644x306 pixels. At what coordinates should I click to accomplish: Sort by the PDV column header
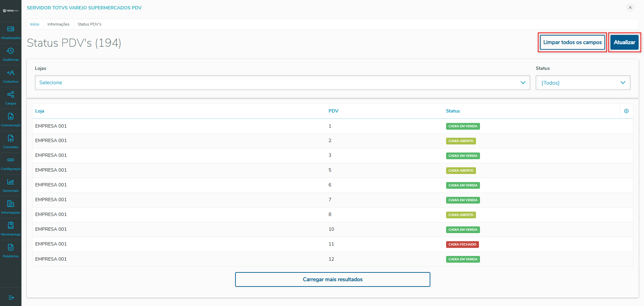333,111
